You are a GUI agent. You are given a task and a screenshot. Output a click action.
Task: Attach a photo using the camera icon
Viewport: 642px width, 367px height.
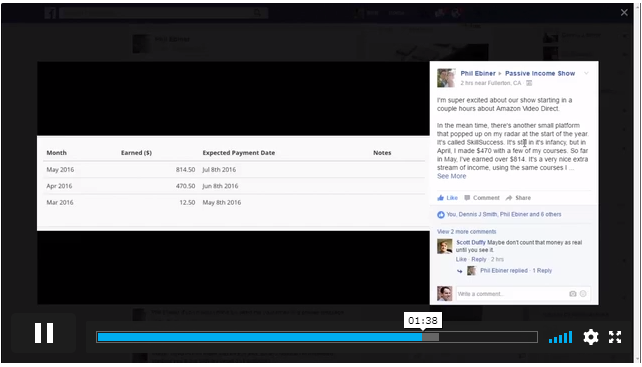pos(573,294)
